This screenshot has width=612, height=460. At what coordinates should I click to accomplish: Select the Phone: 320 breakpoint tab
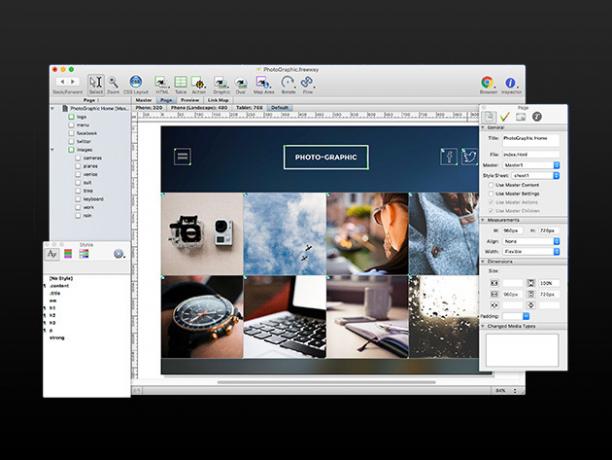[x=149, y=108]
